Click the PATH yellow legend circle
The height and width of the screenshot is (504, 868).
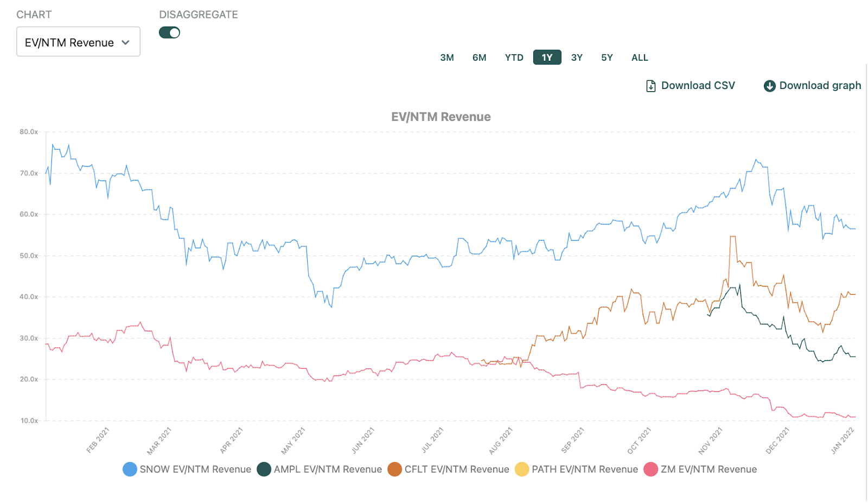[521, 469]
